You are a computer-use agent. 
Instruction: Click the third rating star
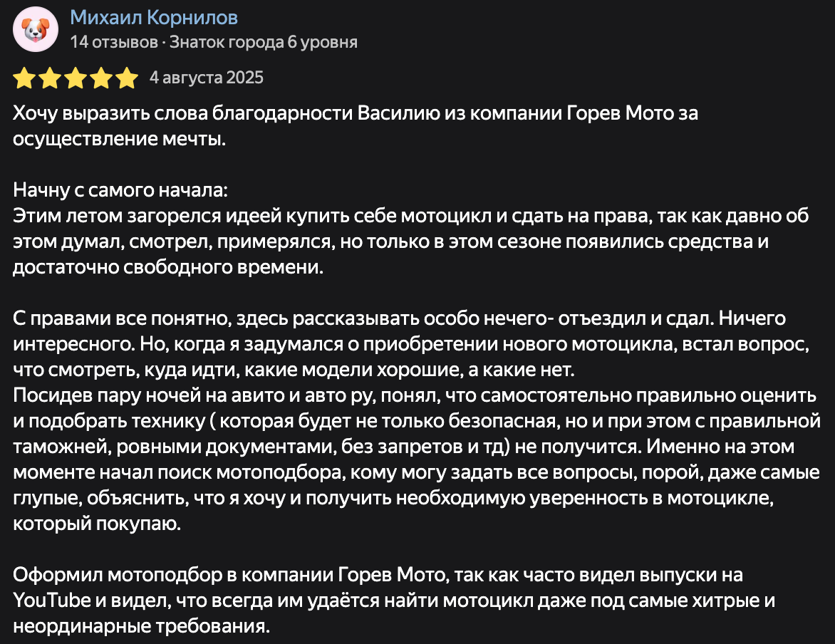click(76, 78)
